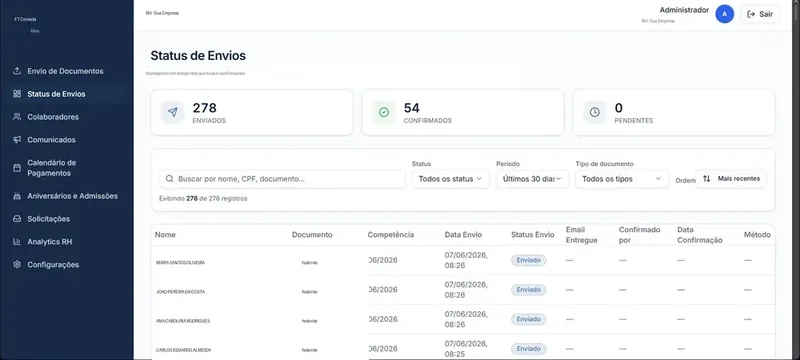Click the name MARIA SANTOS OLIVEIRA in the table
This screenshot has width=800, height=360.
(180, 263)
